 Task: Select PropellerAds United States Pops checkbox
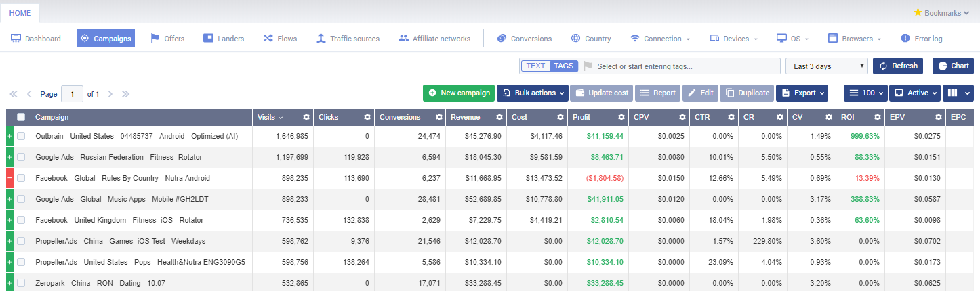pyautogui.click(x=21, y=262)
